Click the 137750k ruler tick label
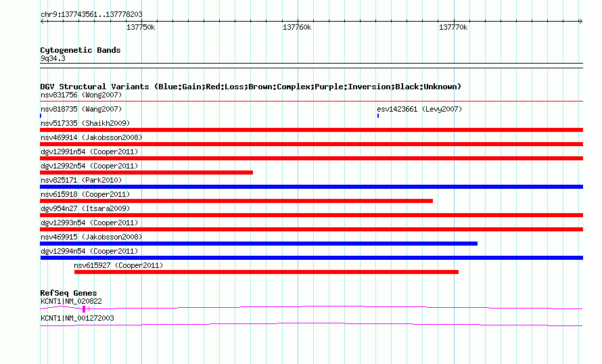This screenshot has height=364, width=602. [x=141, y=27]
